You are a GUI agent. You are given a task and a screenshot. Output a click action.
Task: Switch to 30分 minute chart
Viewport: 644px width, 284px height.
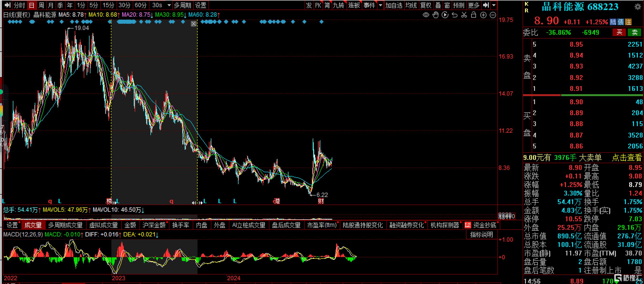(124, 5)
